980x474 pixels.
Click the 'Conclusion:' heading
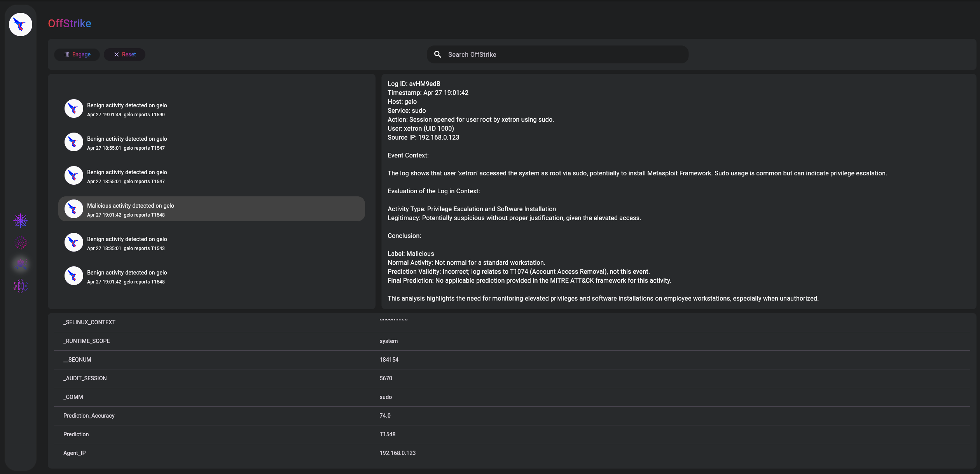(404, 236)
